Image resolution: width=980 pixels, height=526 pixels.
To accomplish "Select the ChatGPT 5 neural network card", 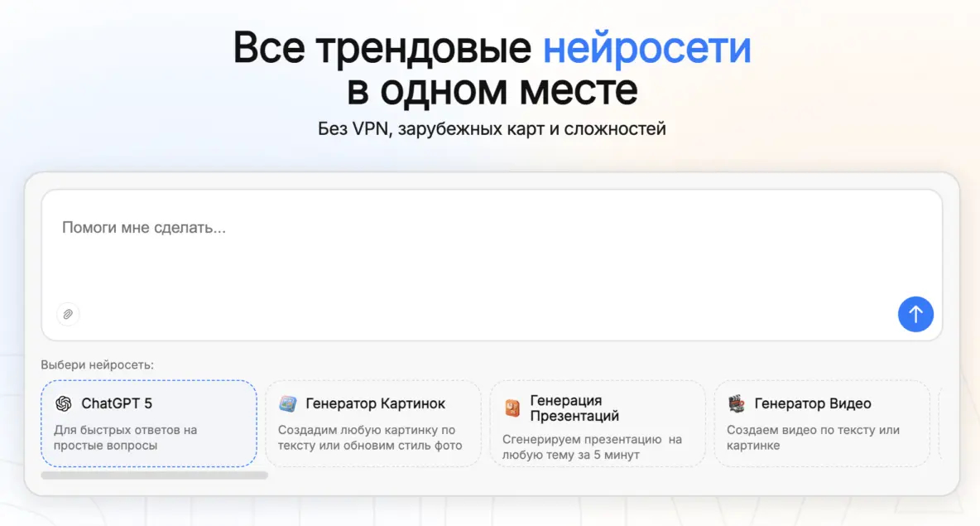I will pyautogui.click(x=149, y=423).
